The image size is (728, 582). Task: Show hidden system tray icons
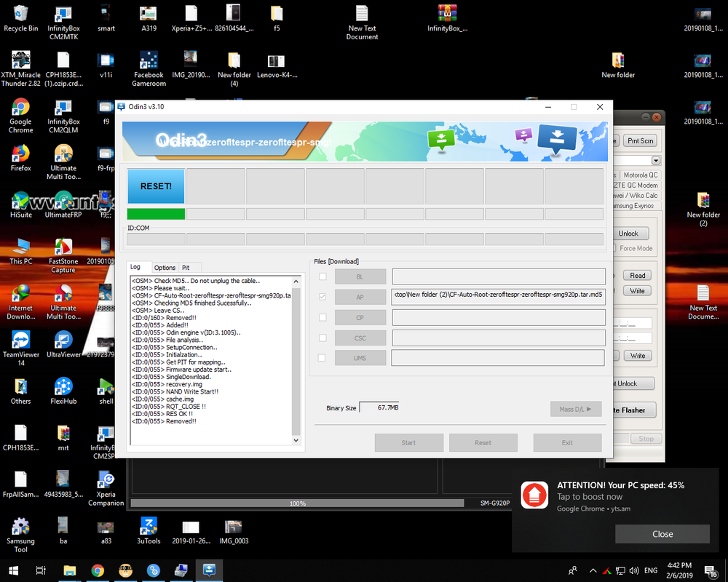[x=593, y=570]
